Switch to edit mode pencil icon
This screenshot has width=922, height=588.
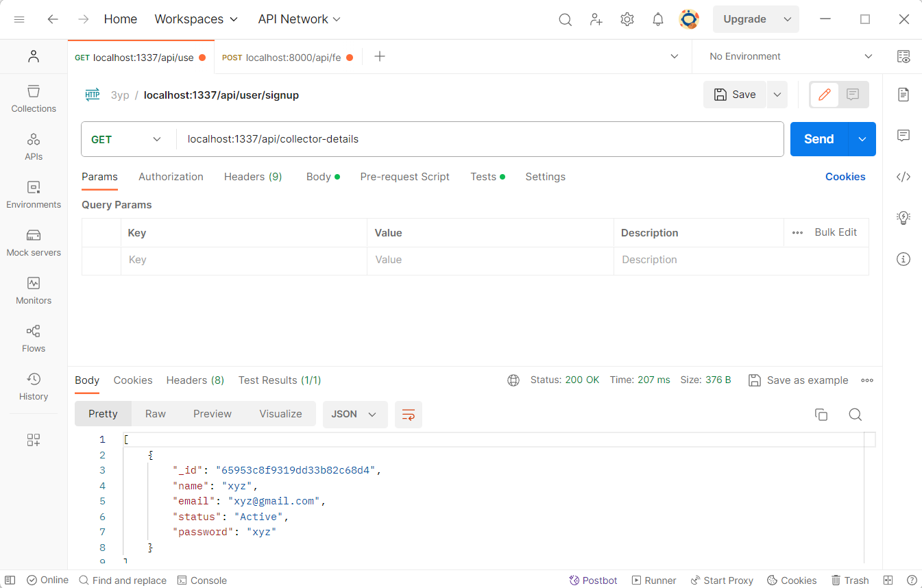coord(825,95)
